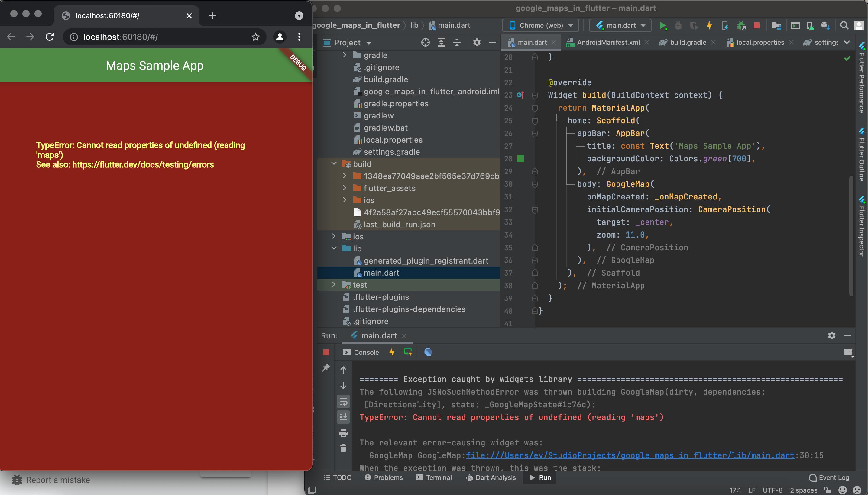Expand the flutter_assets folder
This screenshot has width=868, height=495.
[x=345, y=188]
